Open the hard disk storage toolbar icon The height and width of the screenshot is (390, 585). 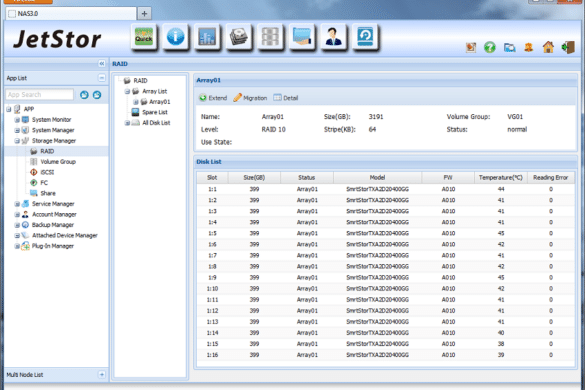(239, 37)
